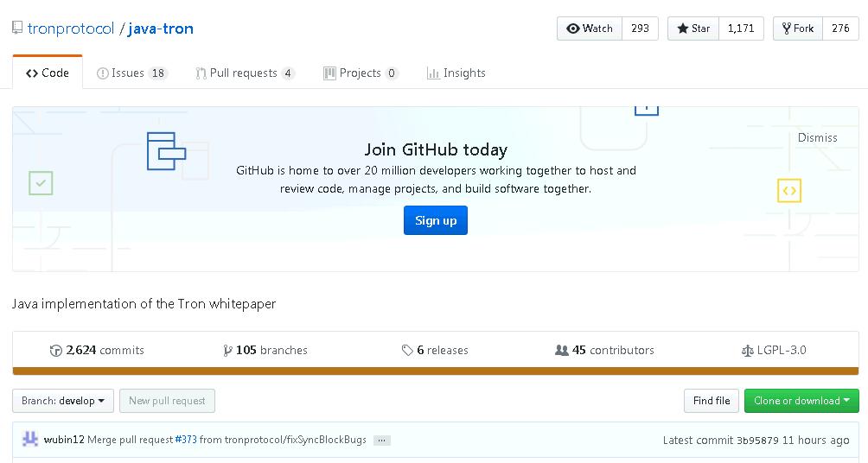Click the LGPL-3.0 license scale icon
This screenshot has height=463, width=868.
[x=747, y=351]
